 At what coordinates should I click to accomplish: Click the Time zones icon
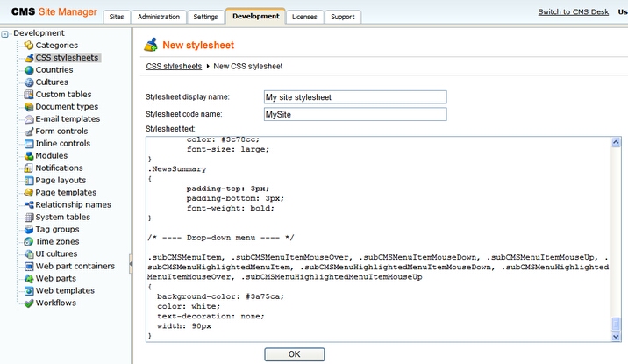tap(29, 242)
